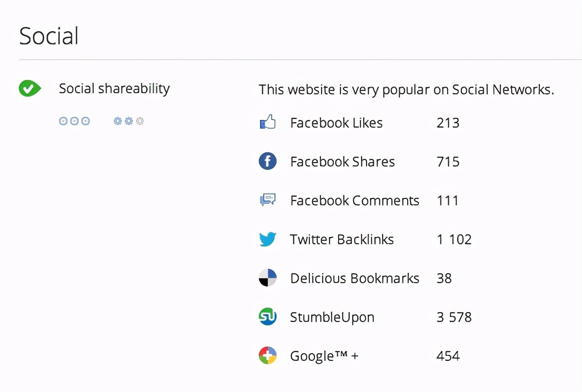Viewport: 582px width, 392px height.
Task: Click the popular on Social Networks sentence
Action: coord(407,90)
